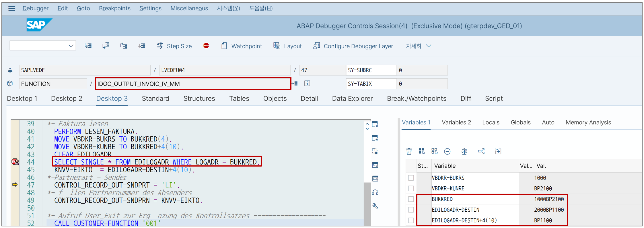Click the LVEDFU04 include field
The height and width of the screenshot is (228, 644).
(x=225, y=70)
